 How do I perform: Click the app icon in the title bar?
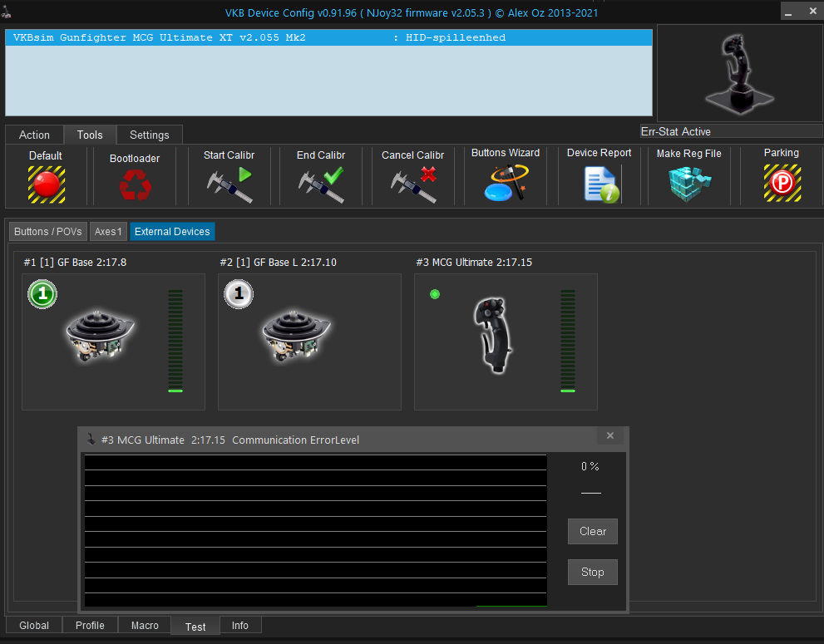(7, 11)
